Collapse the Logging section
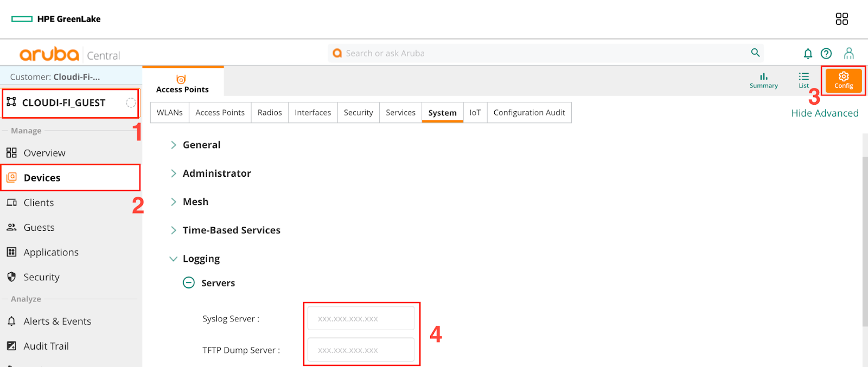This screenshot has width=868, height=367. (x=174, y=259)
